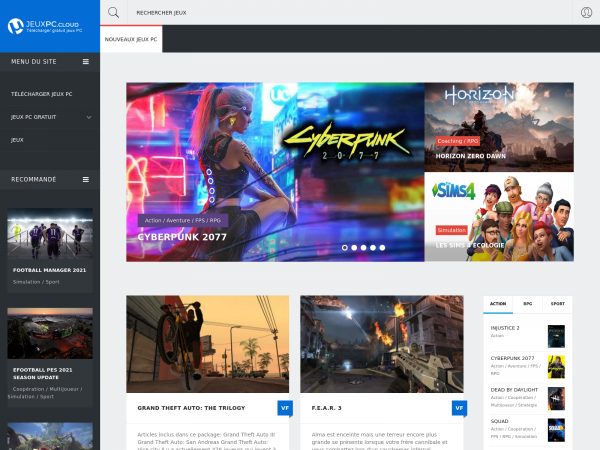Toggle the Recommande section hamburger icon
This screenshot has height=450, width=600.
click(86, 179)
